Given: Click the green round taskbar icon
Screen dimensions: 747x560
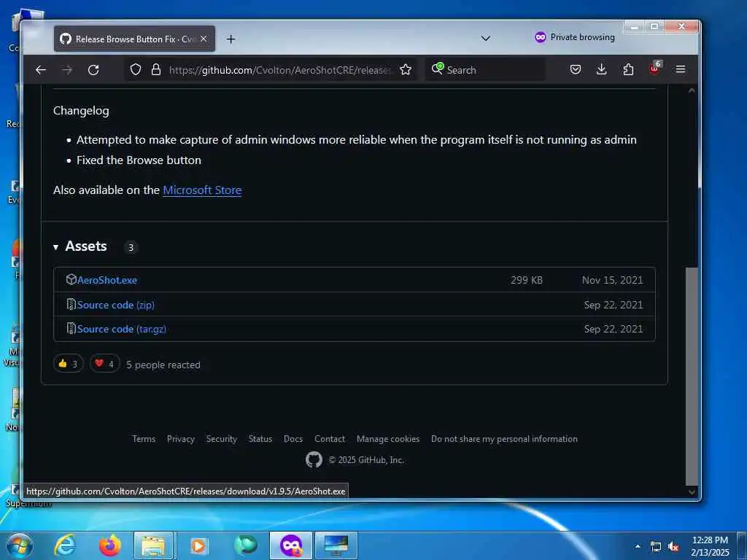Looking at the screenshot, I should pos(246,545).
